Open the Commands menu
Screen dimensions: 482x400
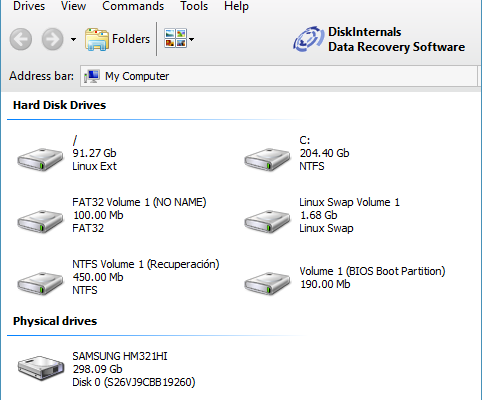(133, 6)
